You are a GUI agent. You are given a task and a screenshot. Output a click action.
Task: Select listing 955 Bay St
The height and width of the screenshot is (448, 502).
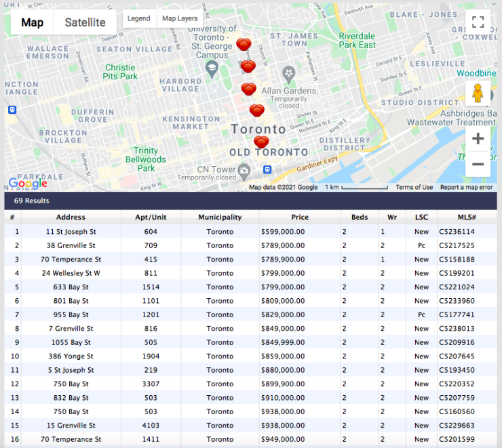click(251, 314)
